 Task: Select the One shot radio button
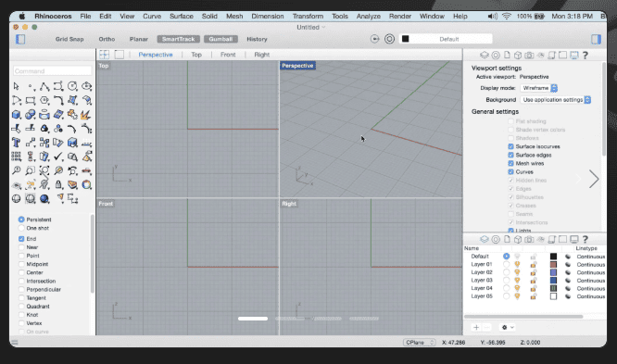tap(21, 228)
